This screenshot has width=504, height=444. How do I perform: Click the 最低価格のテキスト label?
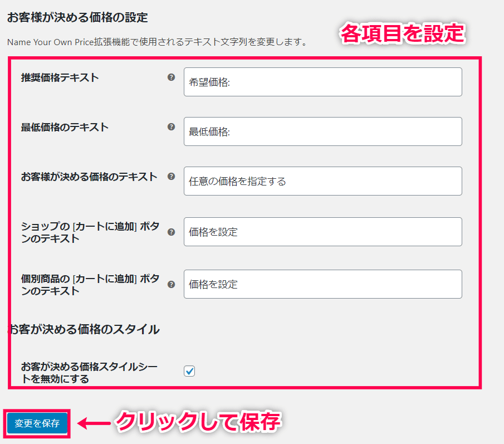point(65,127)
